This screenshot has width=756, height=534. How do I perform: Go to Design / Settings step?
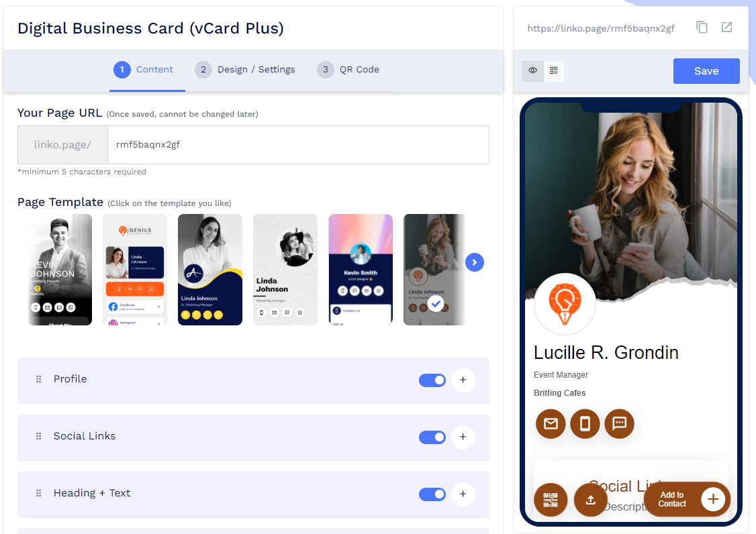tap(245, 70)
